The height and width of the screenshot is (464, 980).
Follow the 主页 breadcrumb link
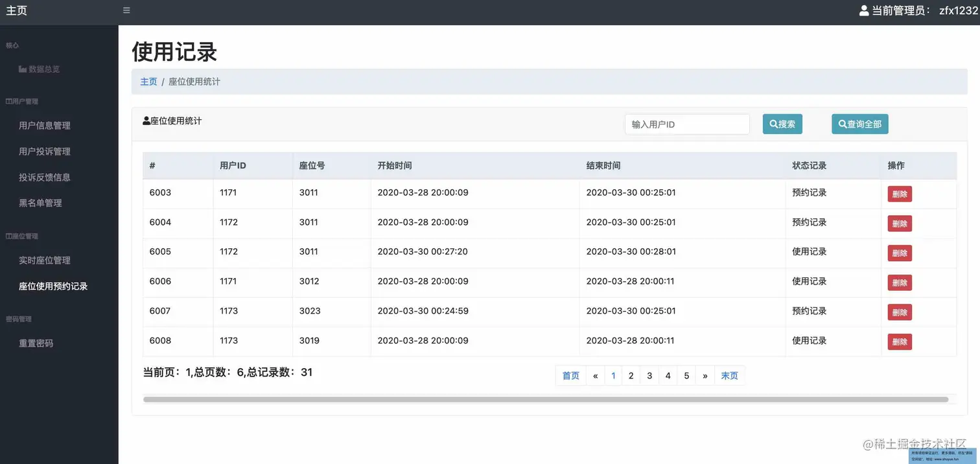148,82
